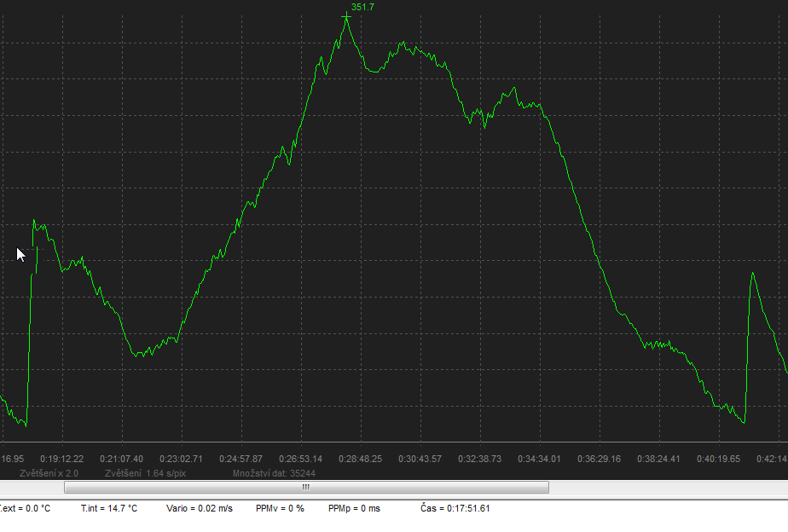Click the PPMp = 0 ms status field
Viewport: 788px width, 532px height.
354,509
